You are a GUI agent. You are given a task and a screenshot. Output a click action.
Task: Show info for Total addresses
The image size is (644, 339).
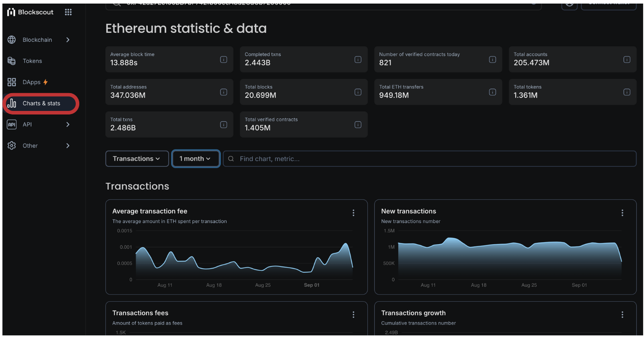click(224, 92)
